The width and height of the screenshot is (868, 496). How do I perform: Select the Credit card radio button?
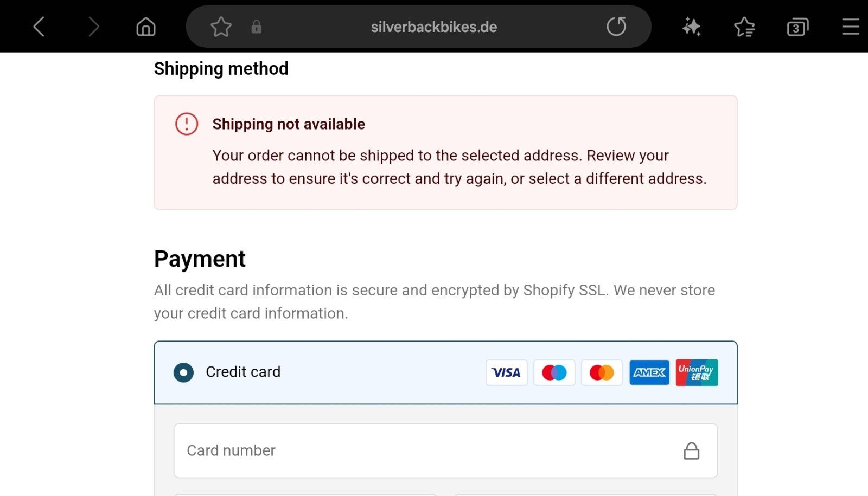pyautogui.click(x=183, y=372)
